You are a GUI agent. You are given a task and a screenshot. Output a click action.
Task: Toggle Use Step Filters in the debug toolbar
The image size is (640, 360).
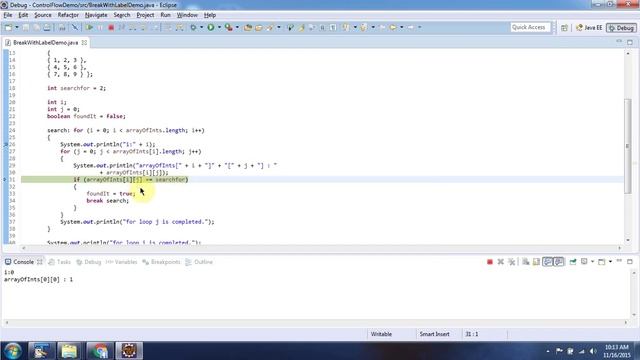(180, 27)
